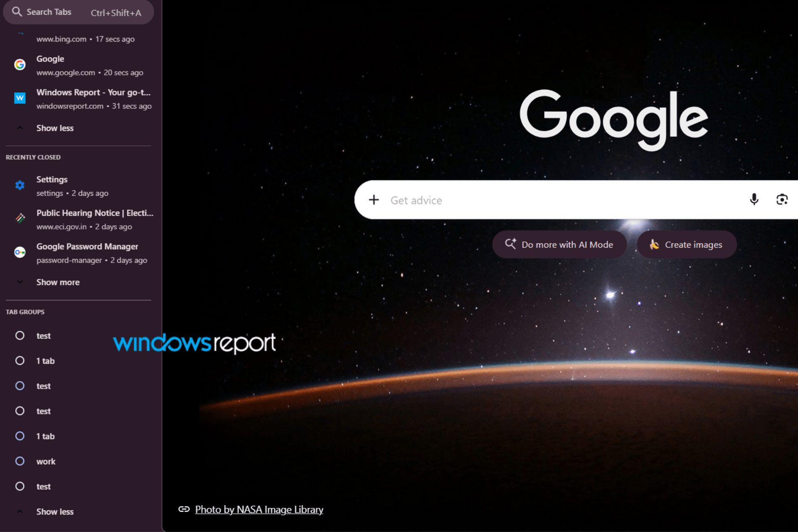Click the Public Hearing Notice favicon
798x532 pixels.
20,219
